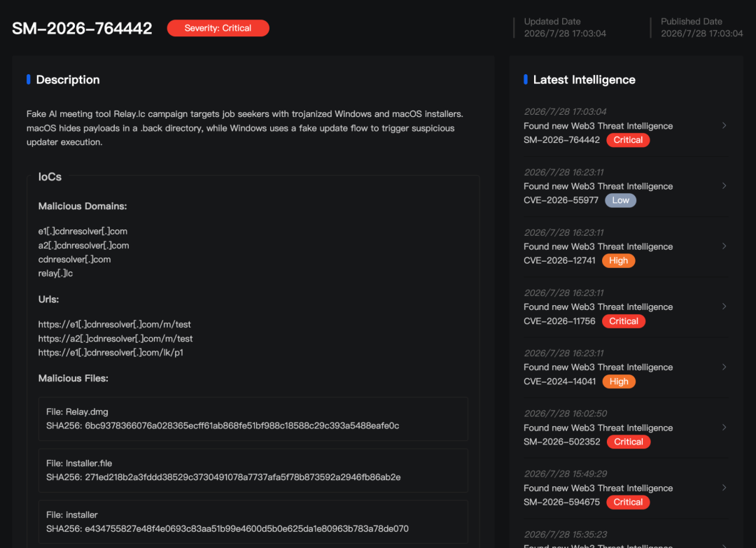This screenshot has height=548, width=756.
Task: Select URL ending in /lk/p1
Action: coord(111,353)
